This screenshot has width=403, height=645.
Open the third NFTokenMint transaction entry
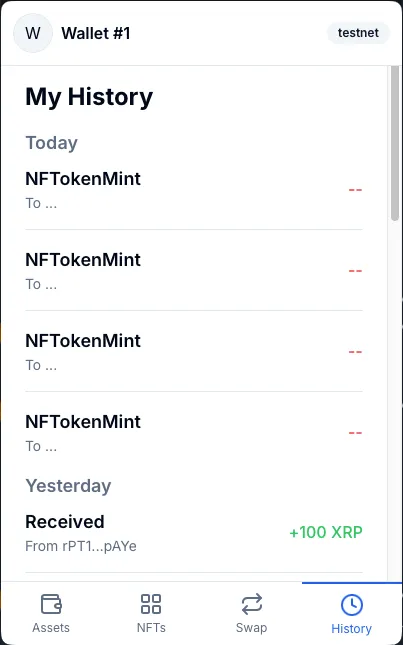click(x=194, y=352)
